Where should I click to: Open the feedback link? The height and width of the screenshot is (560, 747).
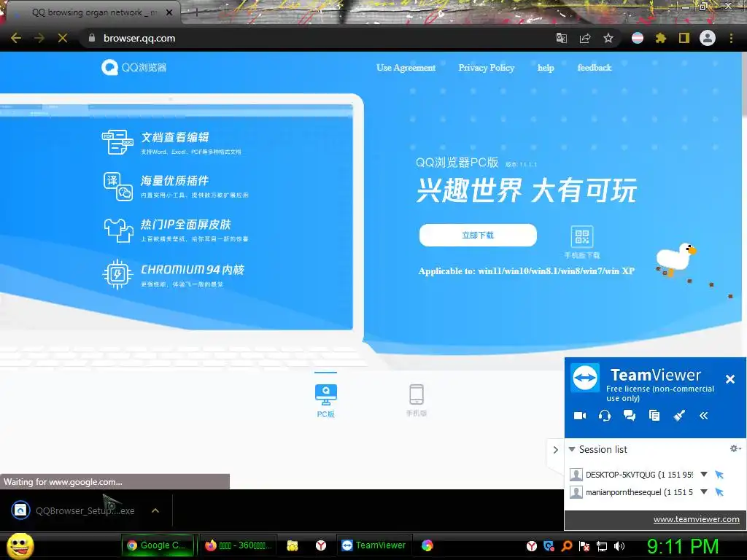tap(594, 68)
